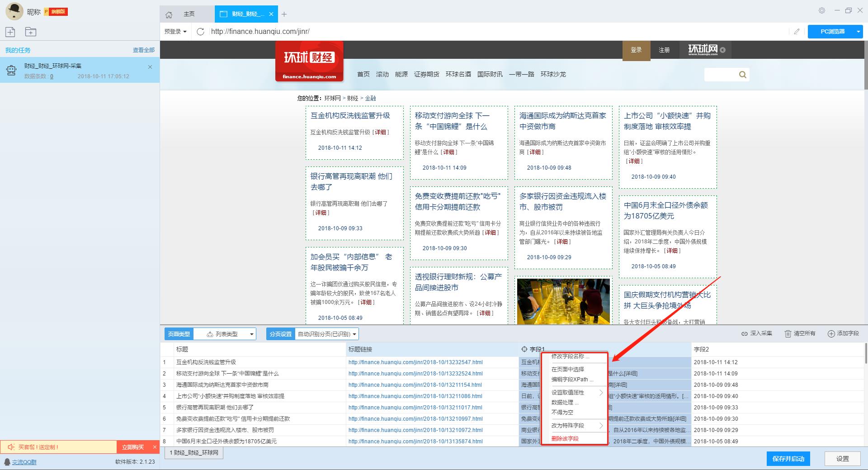868x470 pixels.
Task: Click the 我的任务 heading
Action: pyautogui.click(x=18, y=50)
